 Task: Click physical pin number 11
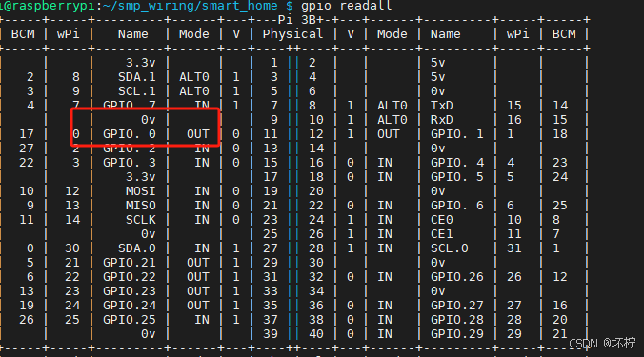(271, 134)
